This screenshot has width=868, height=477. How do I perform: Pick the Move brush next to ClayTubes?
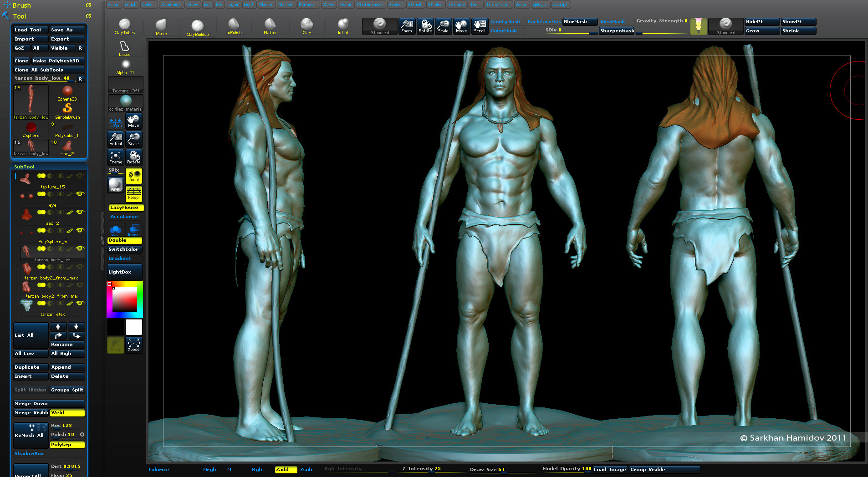161,27
